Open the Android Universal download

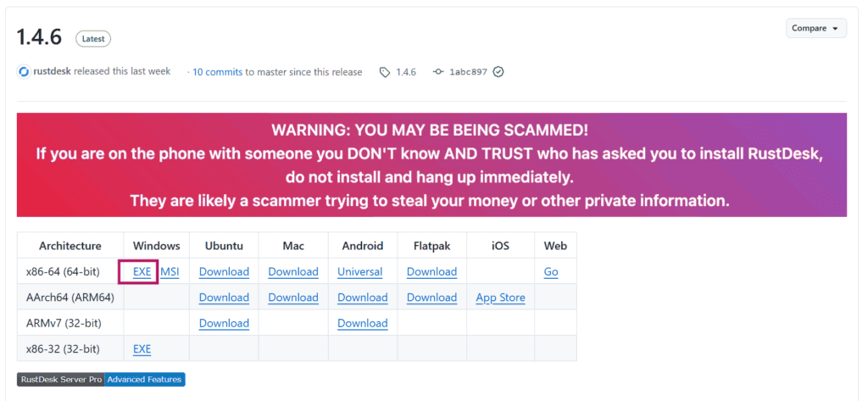(359, 272)
